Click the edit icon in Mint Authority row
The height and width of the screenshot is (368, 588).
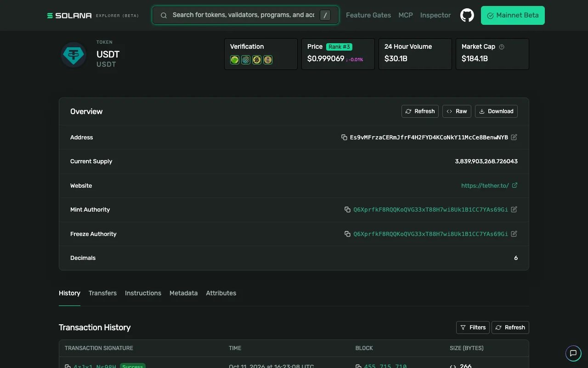(514, 209)
